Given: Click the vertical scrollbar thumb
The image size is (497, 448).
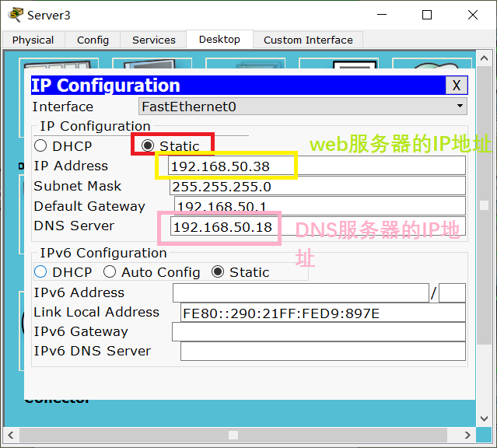Looking at the screenshot, I should point(484,205).
